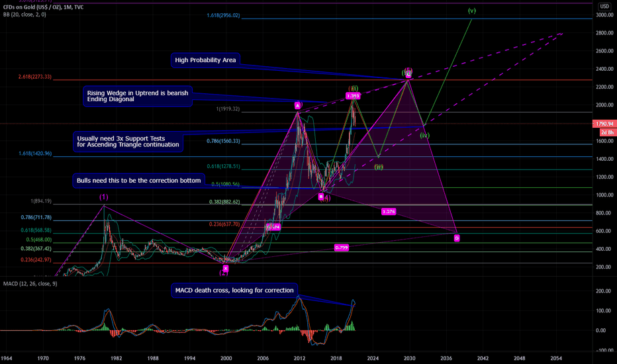Click the 0.5(468.00) Fibonacci label
Screen dimensions: 617x364
pyautogui.click(x=38, y=240)
